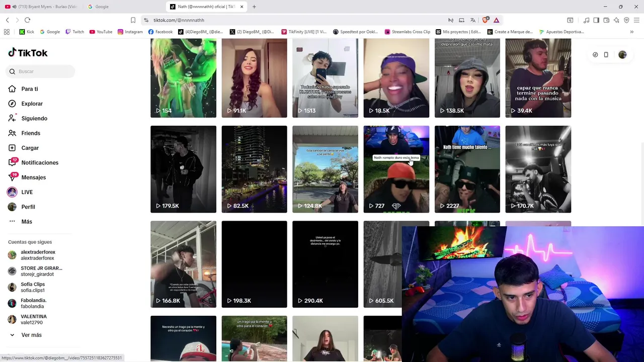Open the Instagram bookmark
This screenshot has width=644, height=362.
130,32
